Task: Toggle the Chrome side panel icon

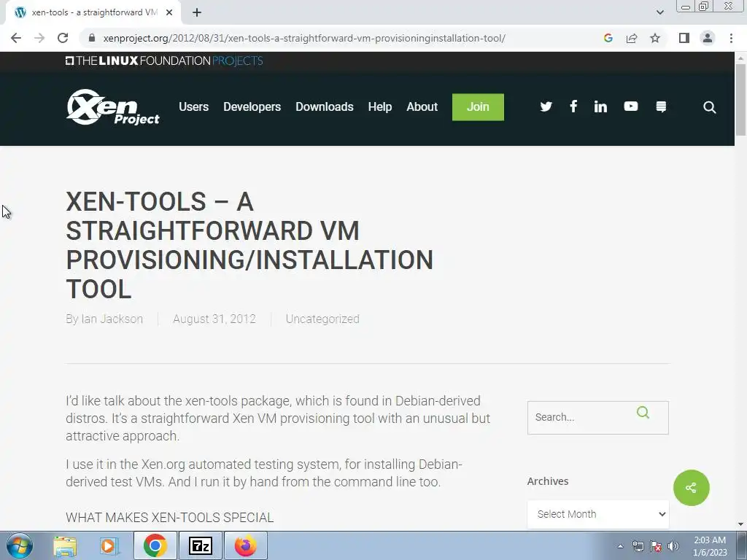Action: click(684, 38)
